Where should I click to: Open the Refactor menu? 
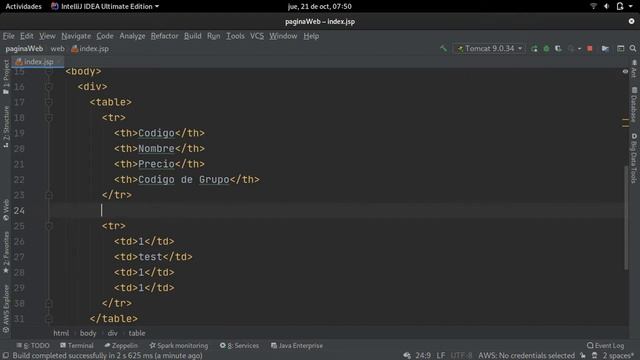click(164, 36)
